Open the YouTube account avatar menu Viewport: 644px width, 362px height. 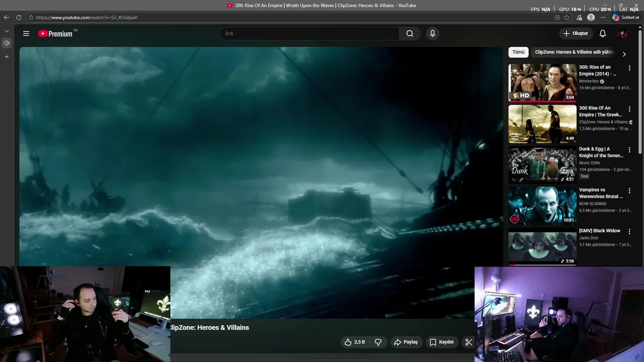tap(623, 34)
